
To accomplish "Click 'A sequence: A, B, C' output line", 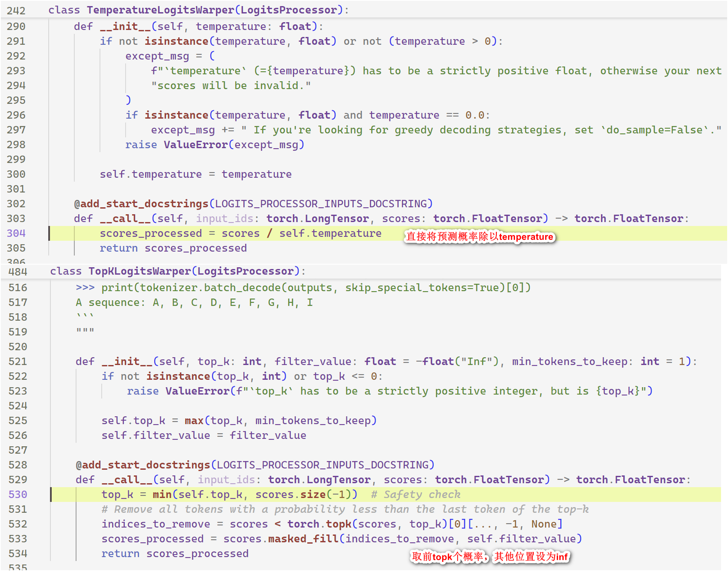I will (194, 302).
